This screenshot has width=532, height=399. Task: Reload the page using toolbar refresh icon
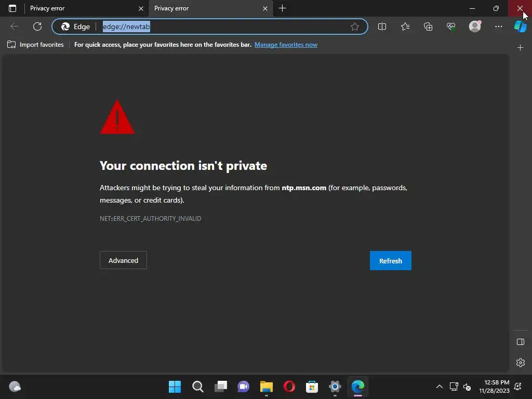[x=37, y=26]
